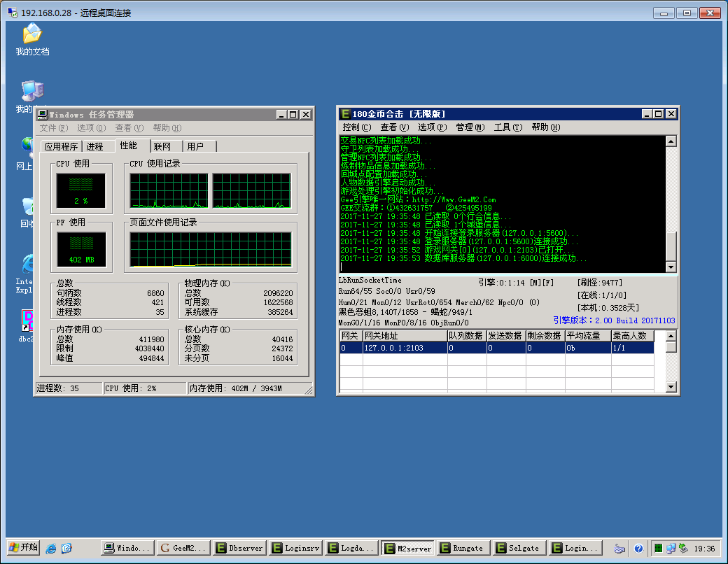The height and width of the screenshot is (564, 728).
Task: Switch to Rungate taskbar button
Action: 463,548
